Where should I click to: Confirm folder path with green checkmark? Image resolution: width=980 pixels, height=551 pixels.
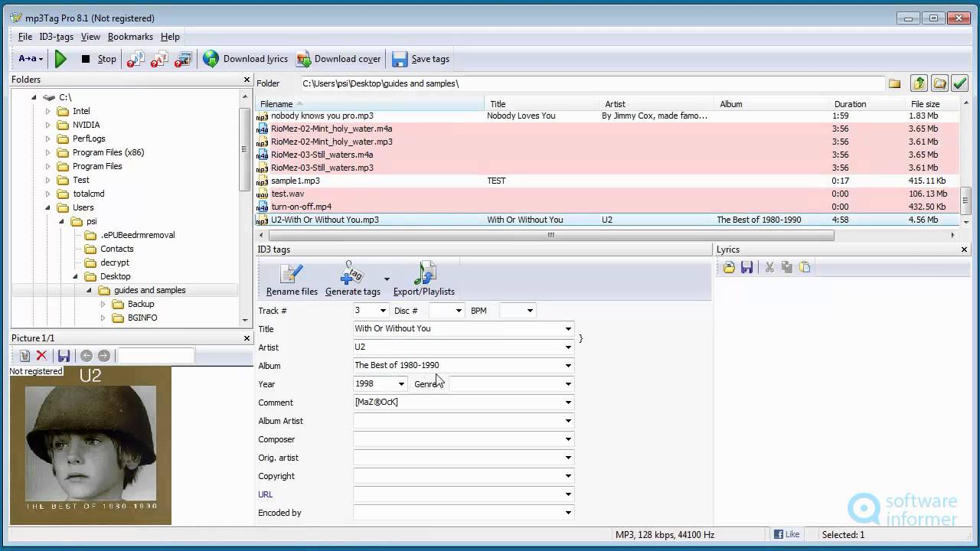click(x=959, y=83)
